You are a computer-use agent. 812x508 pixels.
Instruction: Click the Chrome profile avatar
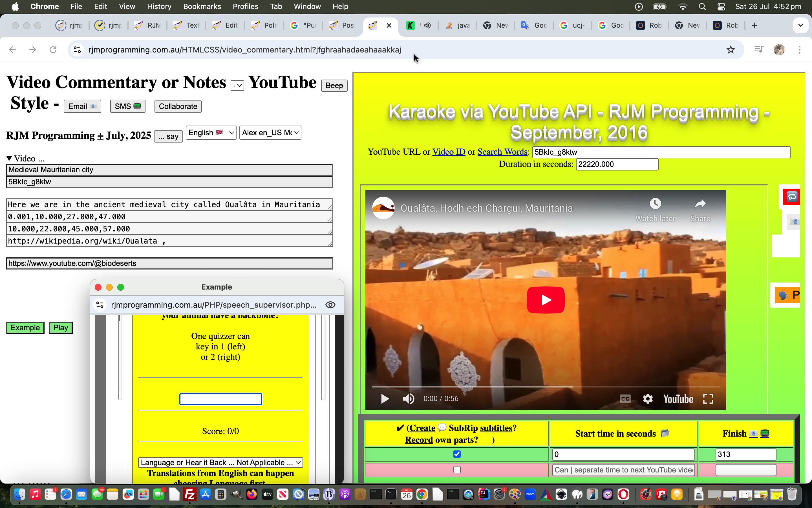(779, 50)
